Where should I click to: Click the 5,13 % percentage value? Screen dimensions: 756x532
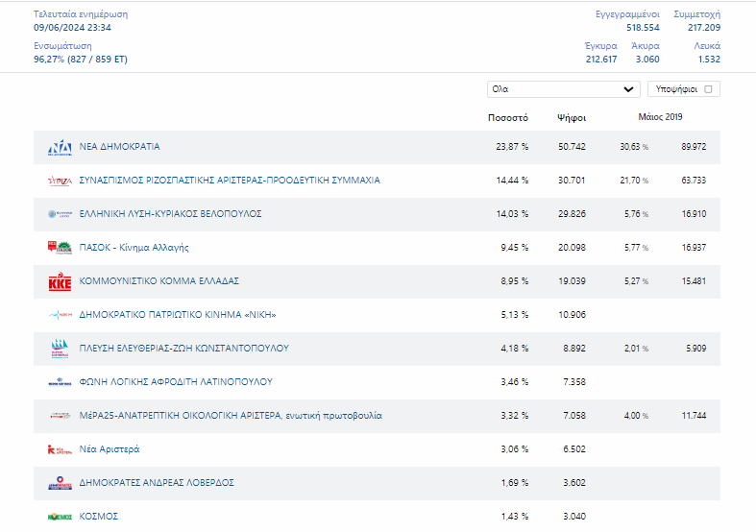click(x=515, y=315)
